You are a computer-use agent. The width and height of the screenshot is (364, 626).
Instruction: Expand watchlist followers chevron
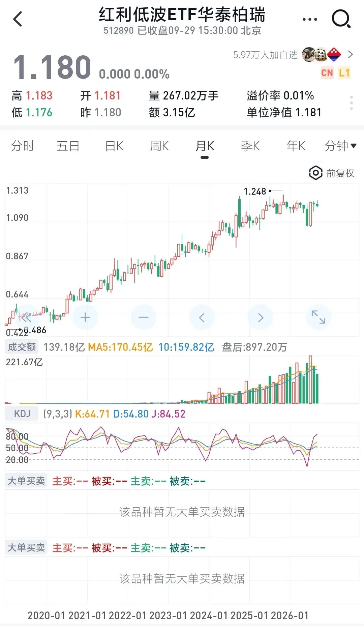pyautogui.click(x=351, y=54)
